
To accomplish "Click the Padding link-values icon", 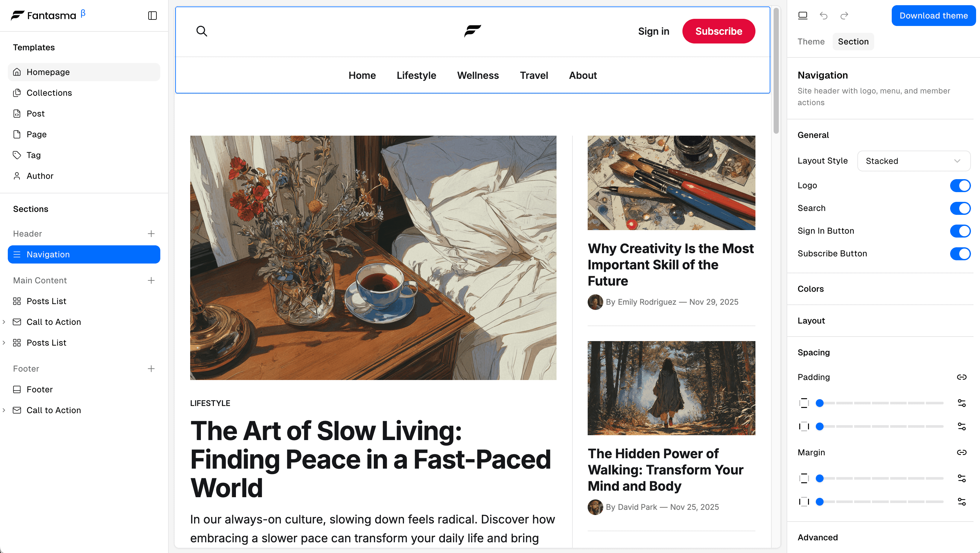I will (x=962, y=377).
